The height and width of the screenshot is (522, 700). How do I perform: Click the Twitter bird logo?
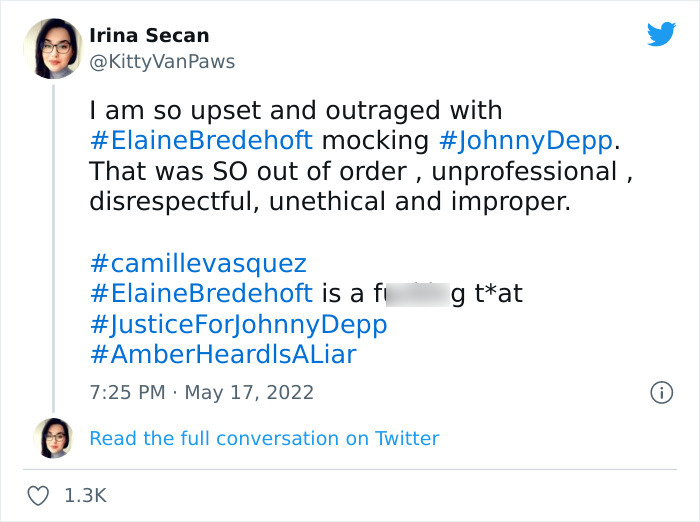[661, 34]
